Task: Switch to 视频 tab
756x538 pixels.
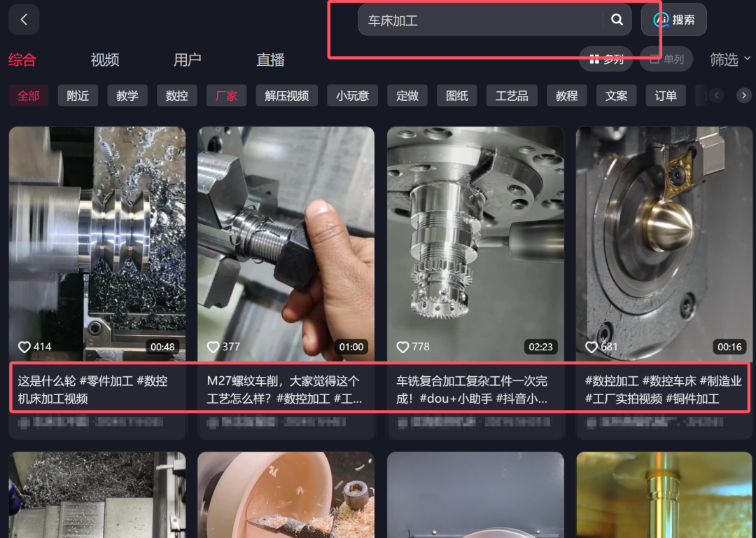Action: [105, 60]
